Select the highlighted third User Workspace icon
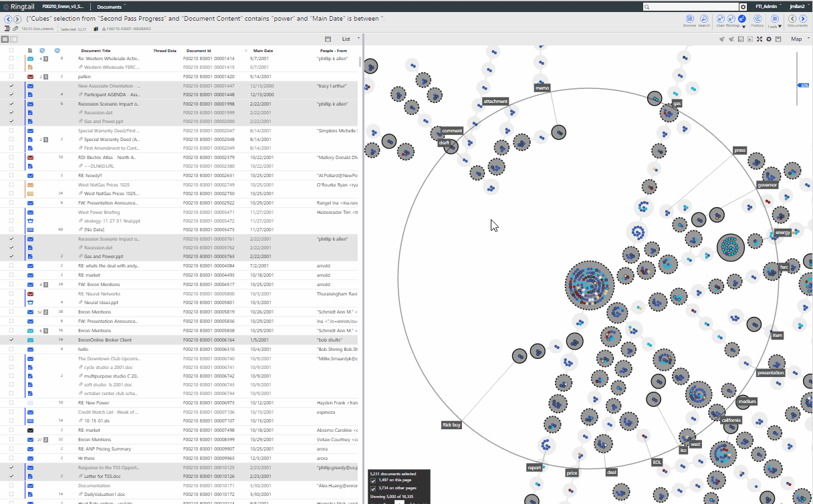This screenshot has width=813, height=504. click(741, 19)
